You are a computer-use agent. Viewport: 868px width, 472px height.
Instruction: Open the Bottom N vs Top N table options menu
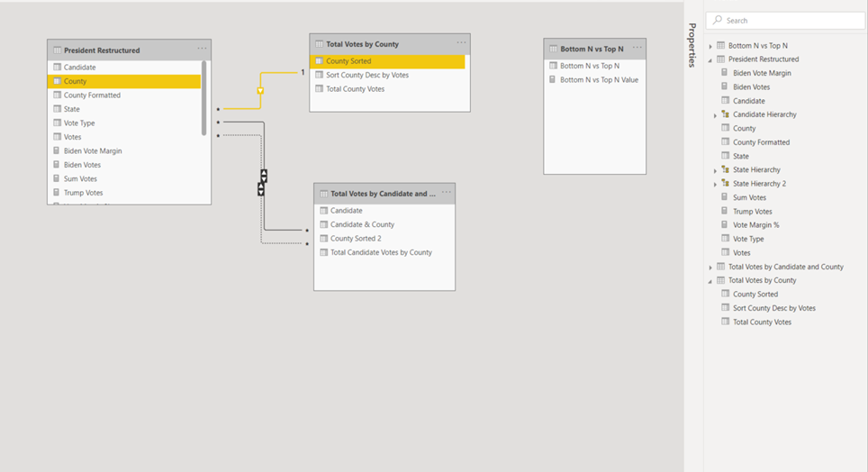pos(637,48)
